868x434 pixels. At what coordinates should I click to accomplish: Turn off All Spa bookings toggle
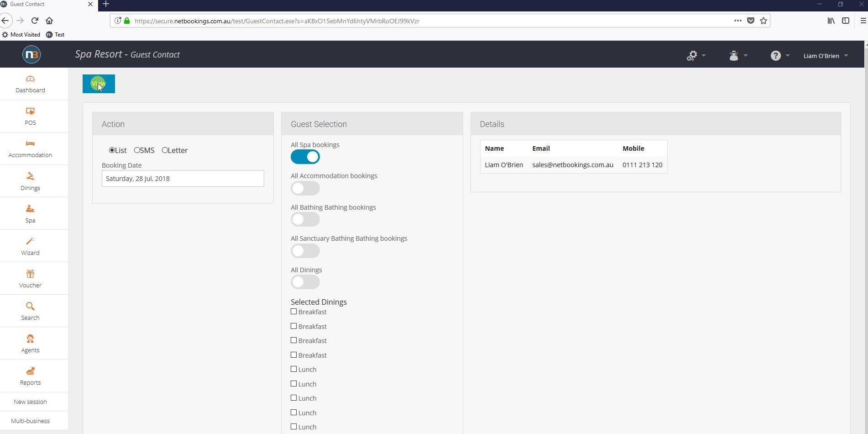305,157
